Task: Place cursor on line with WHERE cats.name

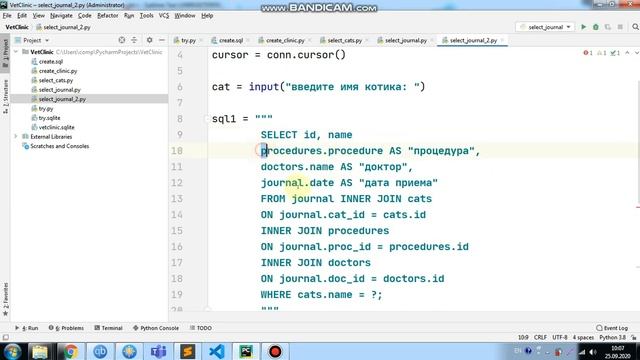Action: 321,294
